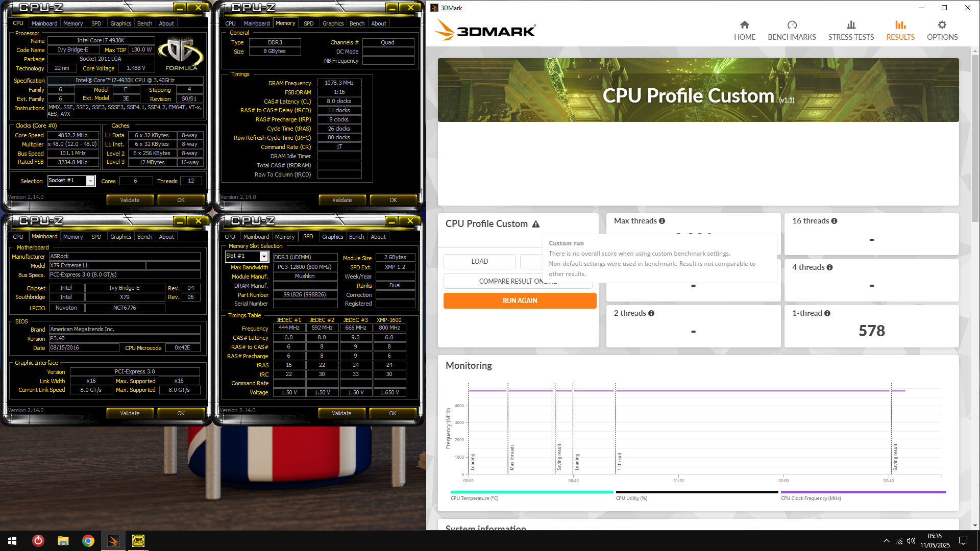Click the LOAD button in 3DMark
Image resolution: width=980 pixels, height=551 pixels.
coord(479,261)
